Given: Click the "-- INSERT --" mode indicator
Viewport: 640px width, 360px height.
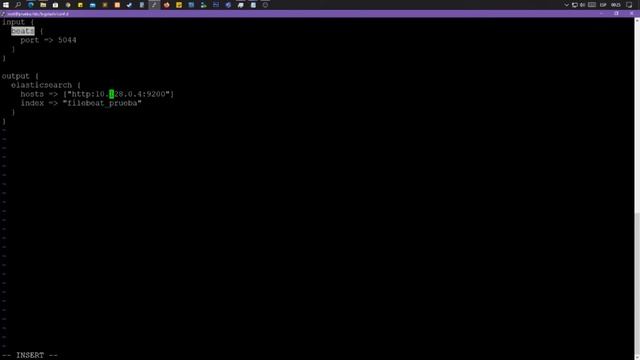Looking at the screenshot, I should 30,355.
